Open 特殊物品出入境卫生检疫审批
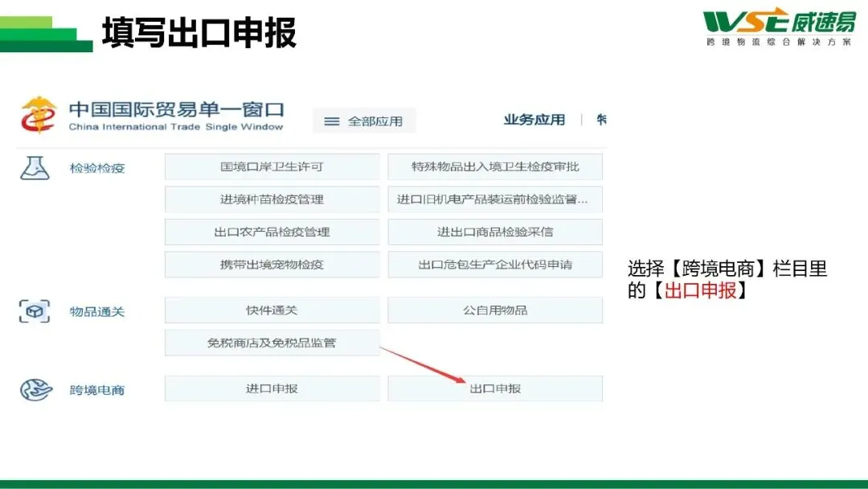 click(495, 166)
